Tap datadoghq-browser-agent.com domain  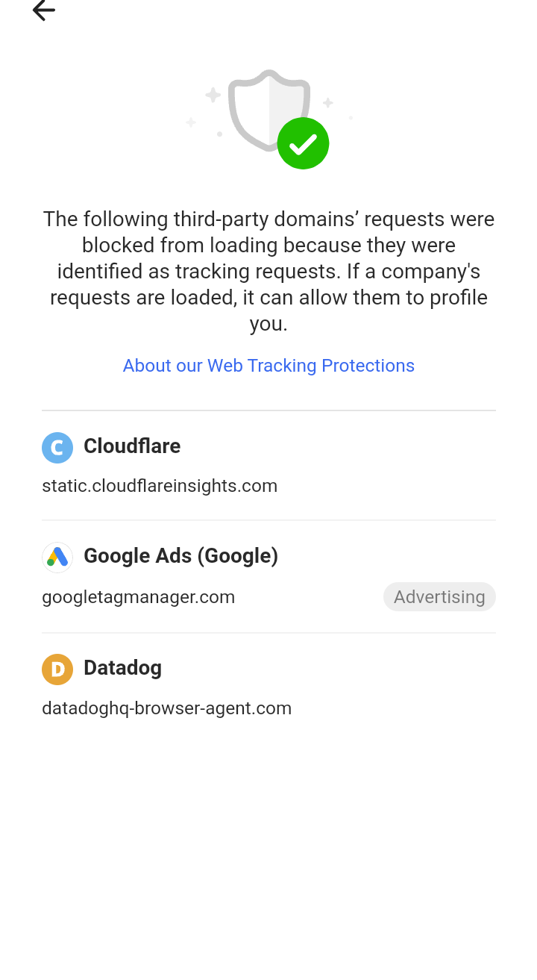167,708
